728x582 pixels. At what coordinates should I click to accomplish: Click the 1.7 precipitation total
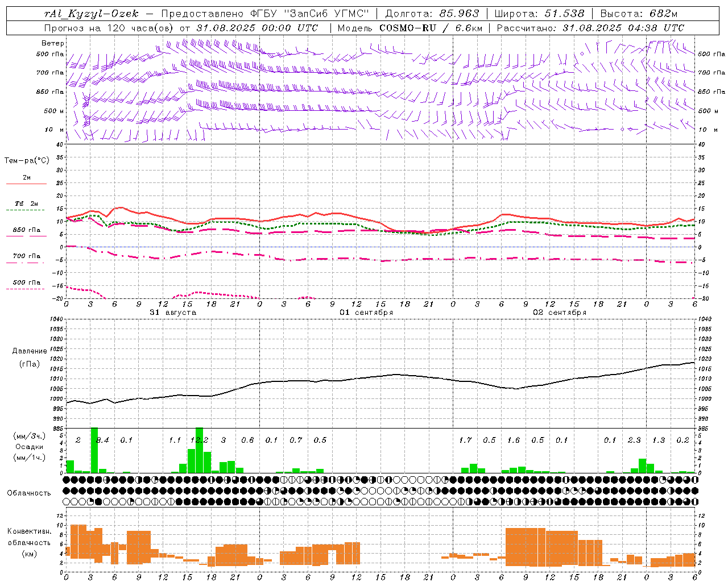pos(465,440)
